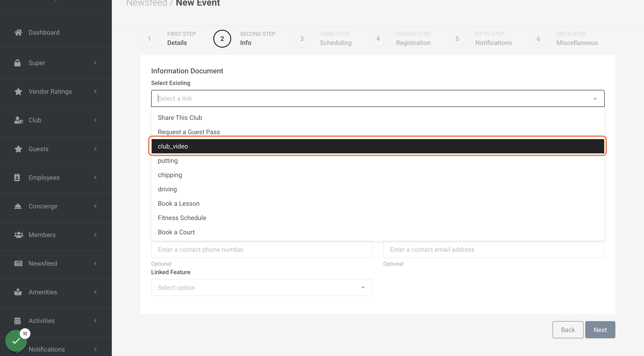Viewport: 644px width, 356px height.
Task: Click the Employees ID badge icon
Action: (x=17, y=178)
